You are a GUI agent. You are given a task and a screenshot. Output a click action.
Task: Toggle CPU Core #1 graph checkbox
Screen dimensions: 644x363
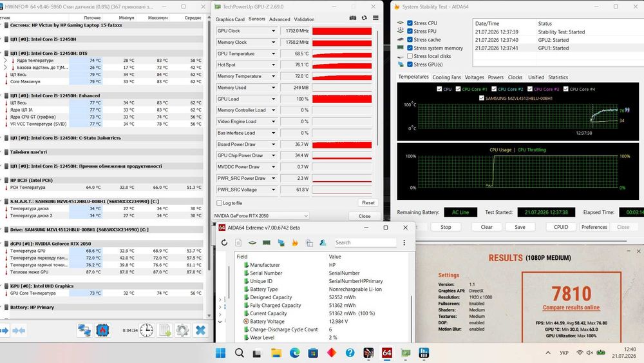tap(458, 89)
